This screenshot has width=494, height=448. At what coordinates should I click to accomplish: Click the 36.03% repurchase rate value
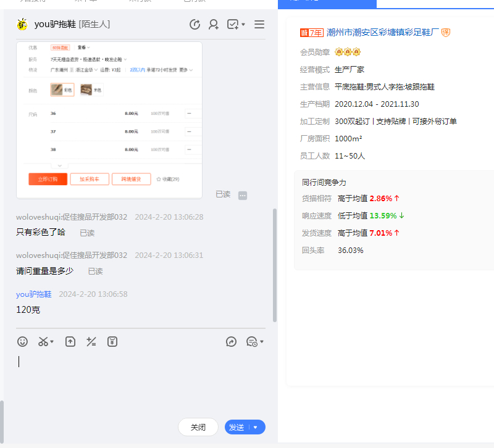click(351, 251)
